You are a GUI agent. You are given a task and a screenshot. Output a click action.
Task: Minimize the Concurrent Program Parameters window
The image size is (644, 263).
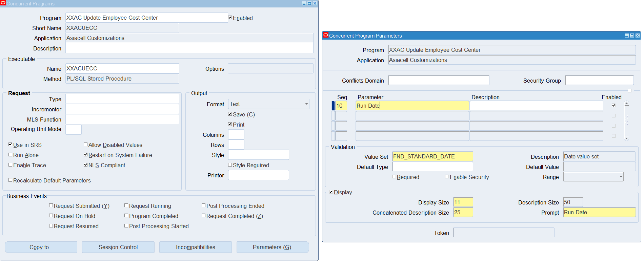click(x=626, y=36)
